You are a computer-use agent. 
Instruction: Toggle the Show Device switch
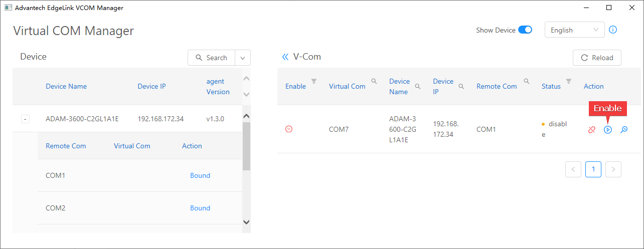coord(525,30)
